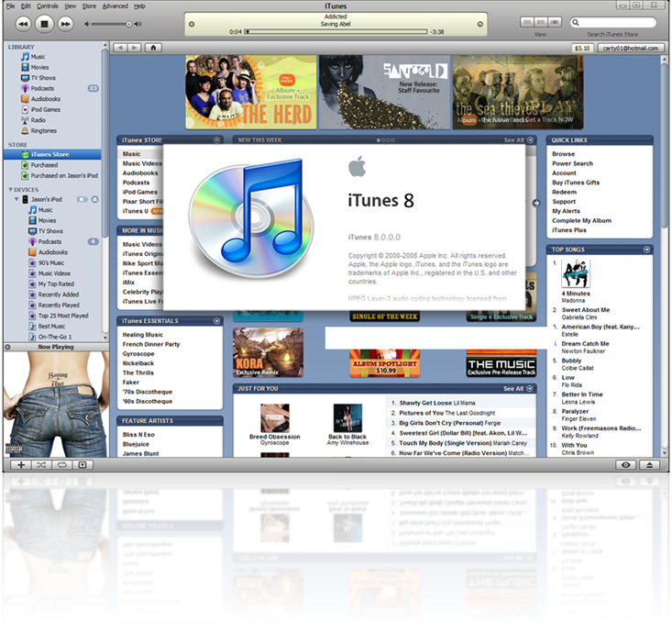
Task: Open carty01@hotmail.com account button
Action: pyautogui.click(x=631, y=48)
